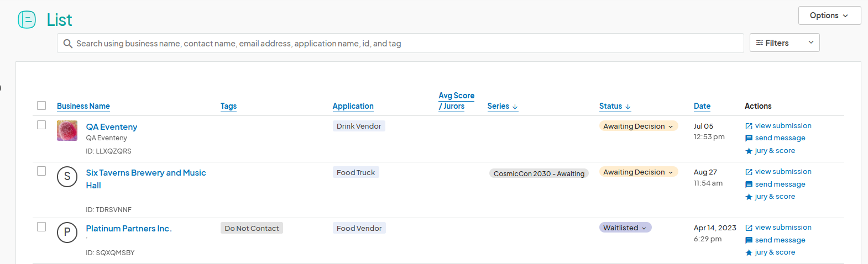Viewport: 868px width, 264px height.
Task: Open the Options dropdown
Action: 829,15
